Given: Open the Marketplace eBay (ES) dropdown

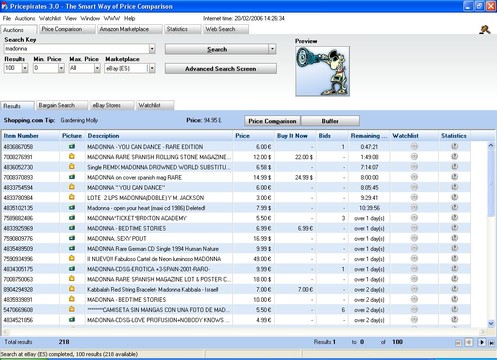Looking at the screenshot, I should pos(152,68).
